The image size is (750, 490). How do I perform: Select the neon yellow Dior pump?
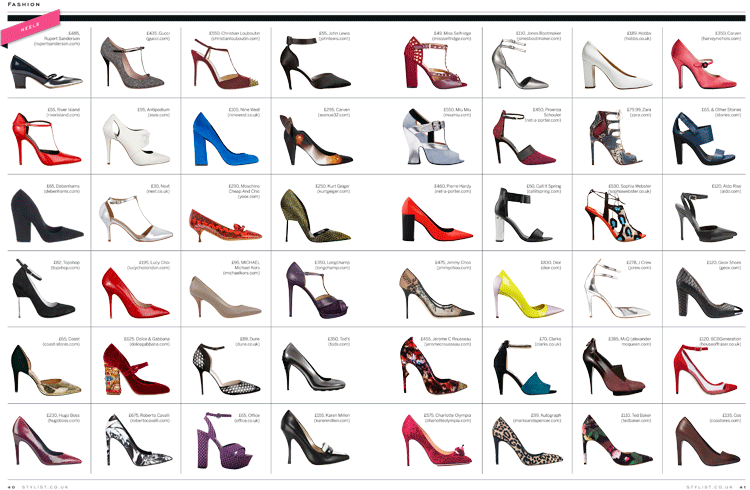pyautogui.click(x=528, y=294)
